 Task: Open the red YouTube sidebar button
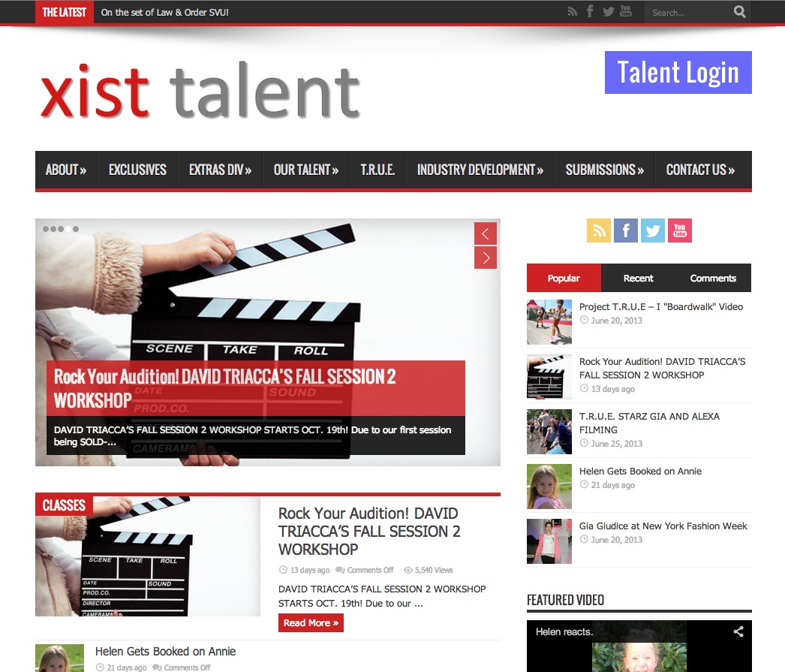(x=680, y=231)
